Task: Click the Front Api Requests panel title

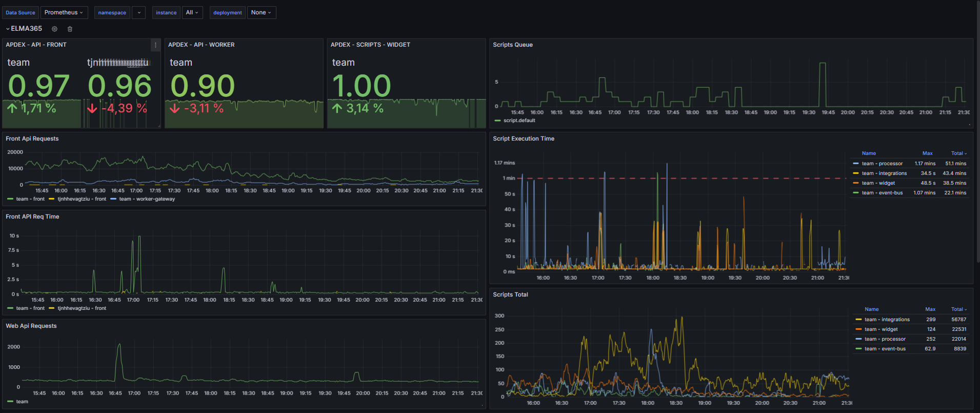Action: pos(32,139)
